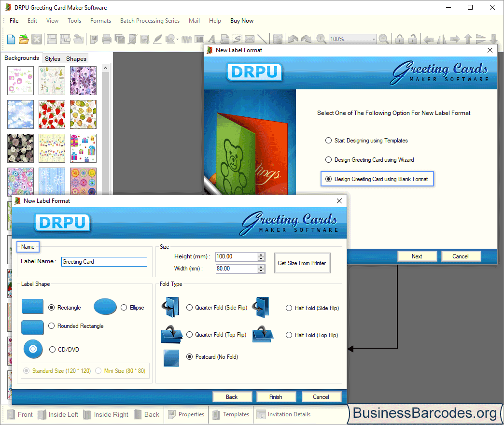This screenshot has width=504, height=425.
Task: Click the pen signature toolbar icon
Action: click(157, 39)
